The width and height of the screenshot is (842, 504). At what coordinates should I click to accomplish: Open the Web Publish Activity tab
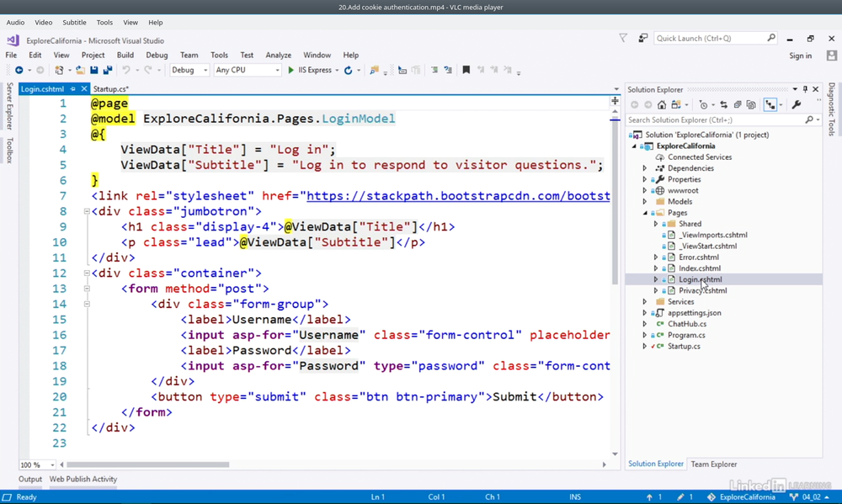[x=83, y=480]
